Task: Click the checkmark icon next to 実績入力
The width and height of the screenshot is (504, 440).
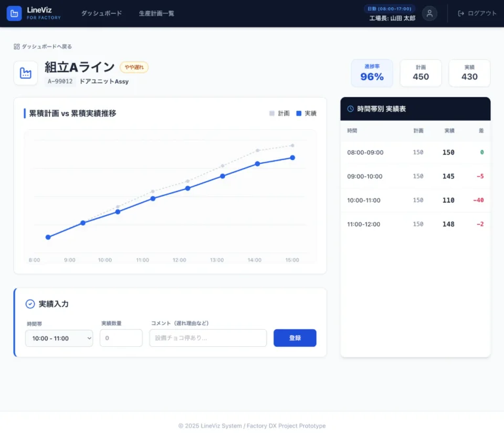Action: pos(30,304)
